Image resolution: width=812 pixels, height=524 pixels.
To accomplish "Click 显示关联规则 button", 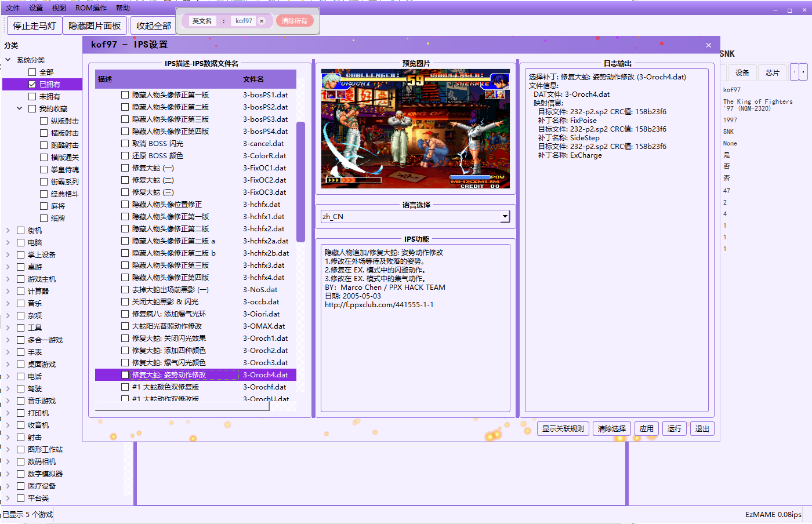I will tap(563, 428).
